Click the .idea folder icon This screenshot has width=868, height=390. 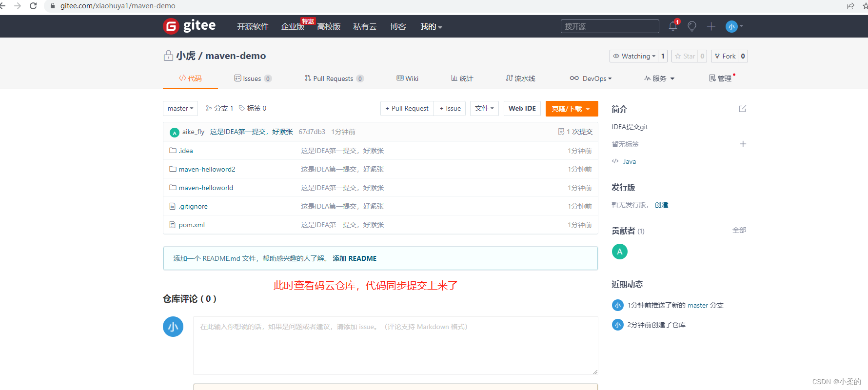coord(173,150)
